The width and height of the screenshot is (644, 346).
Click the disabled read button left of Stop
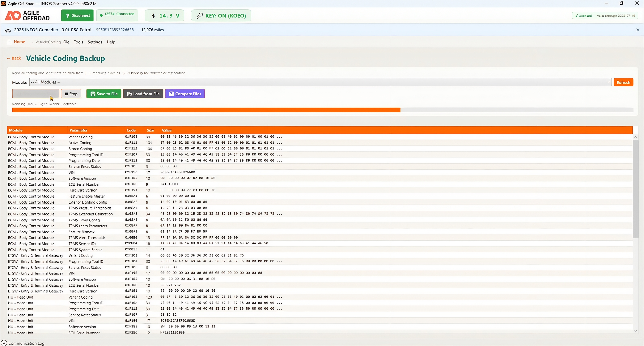click(x=36, y=94)
